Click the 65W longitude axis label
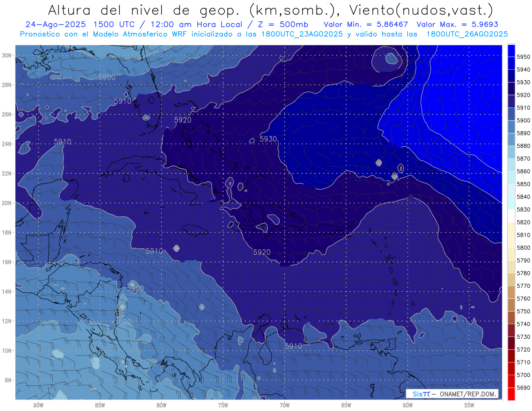The width and height of the screenshot is (532, 411). [346, 406]
